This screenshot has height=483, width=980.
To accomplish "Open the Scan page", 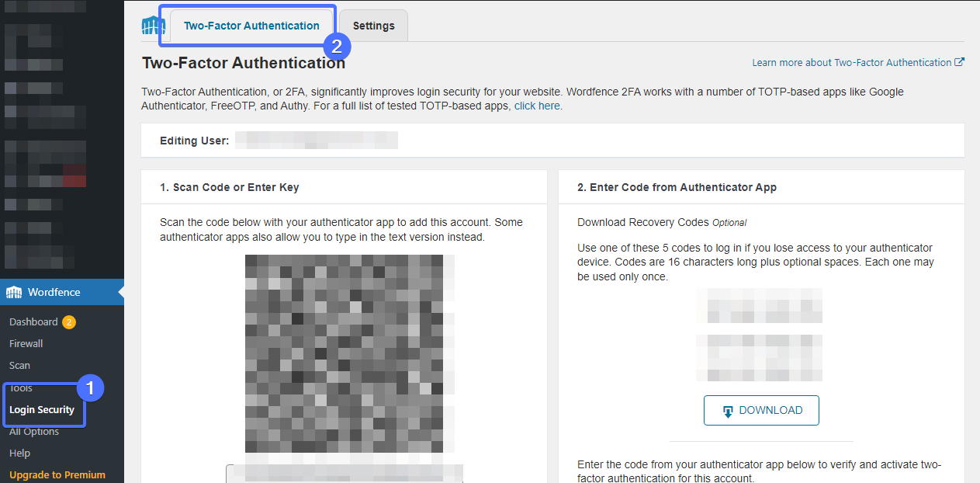I will (20, 365).
